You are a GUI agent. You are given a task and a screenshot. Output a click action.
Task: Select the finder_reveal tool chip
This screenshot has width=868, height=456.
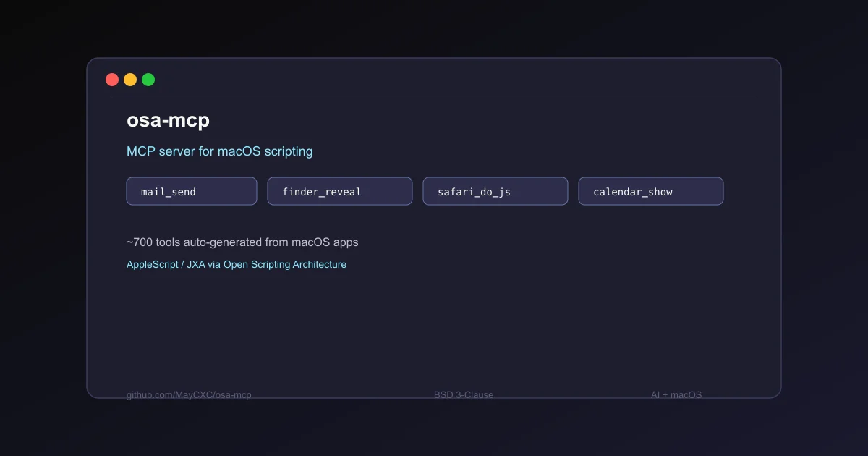[x=340, y=191]
